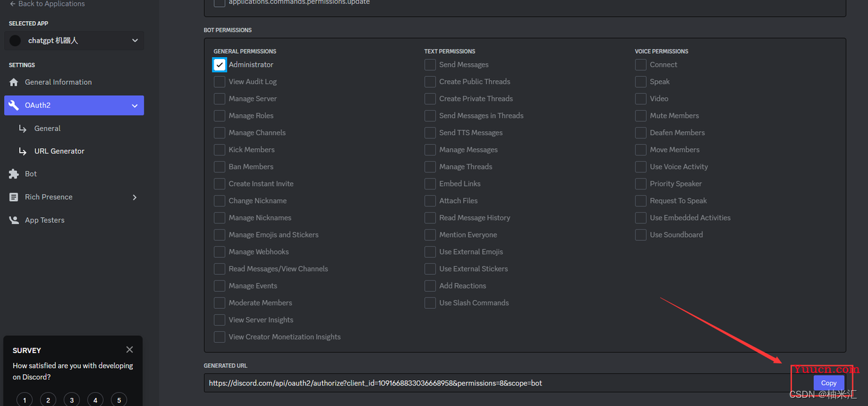The height and width of the screenshot is (406, 868).
Task: Enable Send TTS Messages
Action: 430,132
